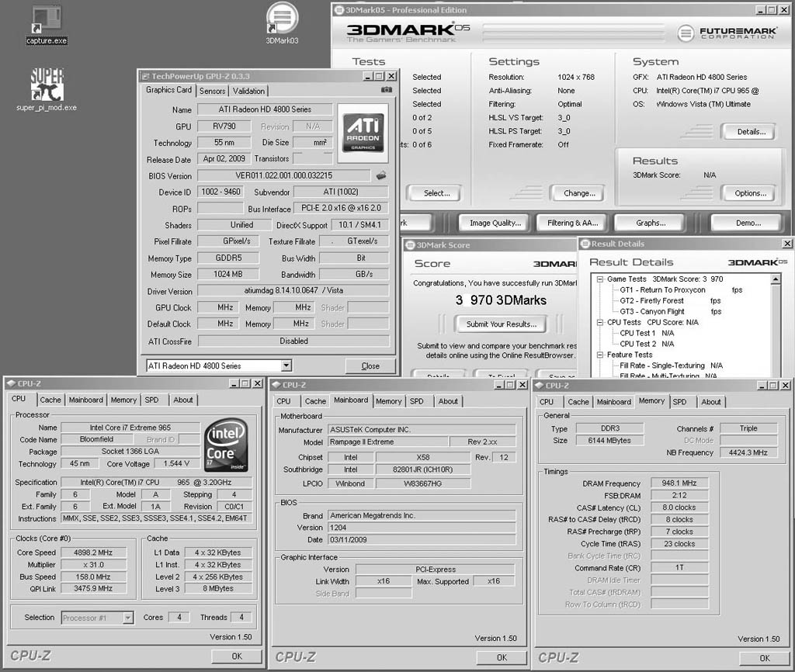
Task: Select GT3 - Canyon Flight result
Action: coord(652,312)
